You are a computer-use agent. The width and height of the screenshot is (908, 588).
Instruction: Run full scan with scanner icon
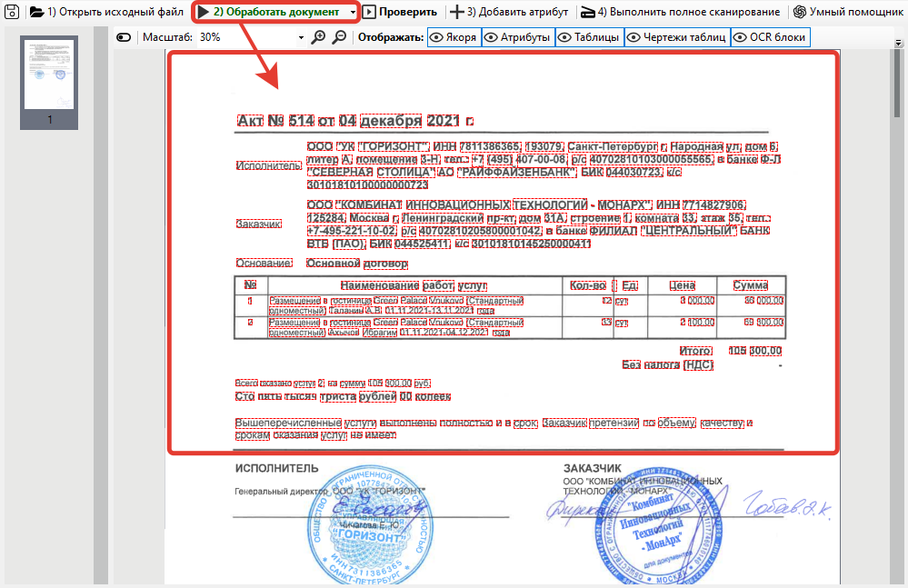(588, 12)
